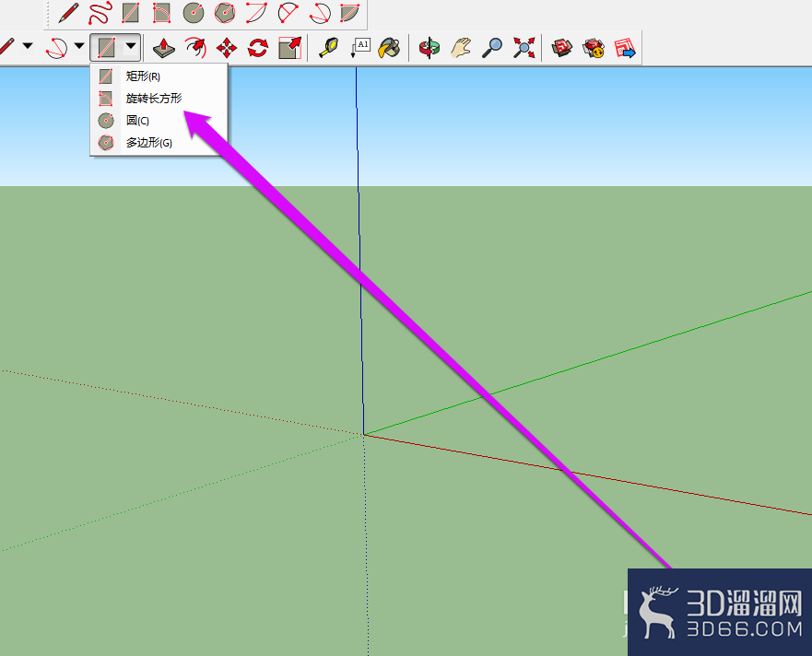Select the pencil Line tool in top toolbar
The width and height of the screenshot is (812, 656).
coord(68,13)
